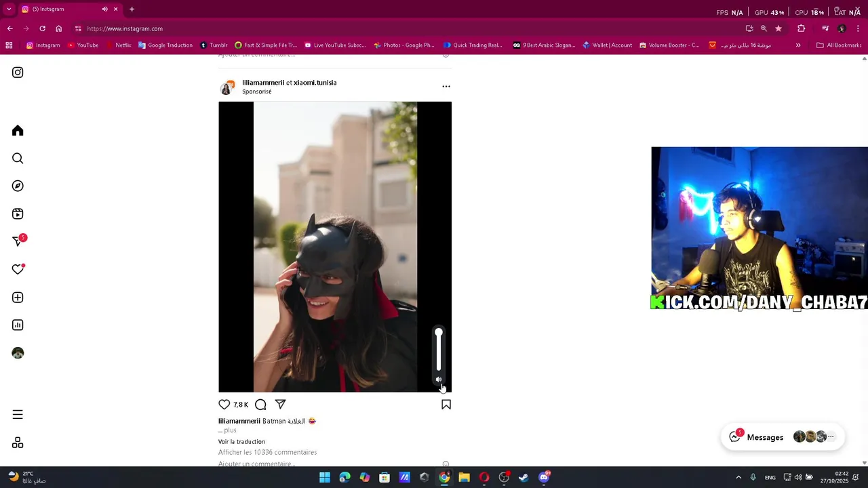Open the floating Messages button

point(782,437)
